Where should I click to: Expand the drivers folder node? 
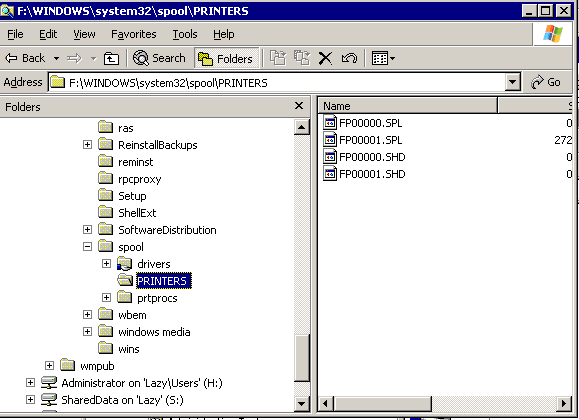(106, 263)
